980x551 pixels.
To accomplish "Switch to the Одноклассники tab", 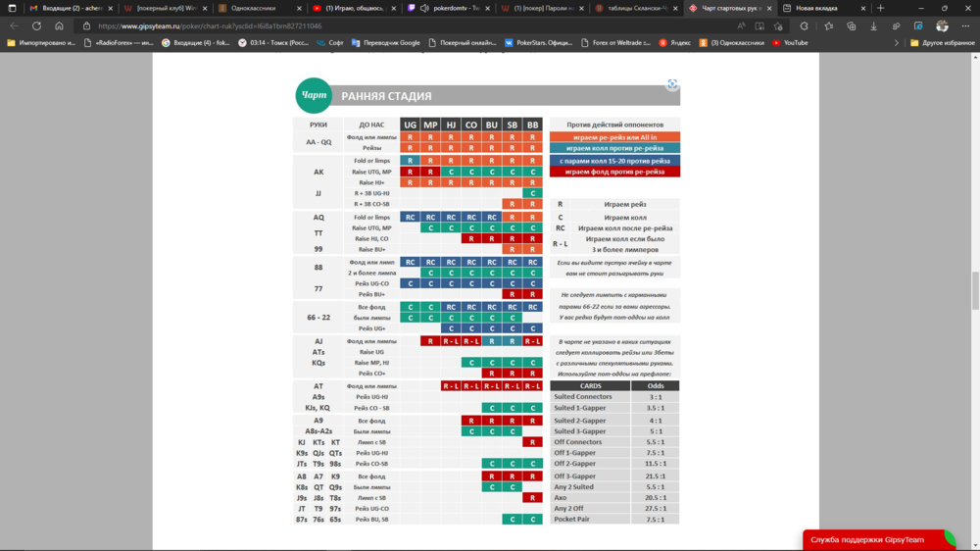I will (x=255, y=8).
